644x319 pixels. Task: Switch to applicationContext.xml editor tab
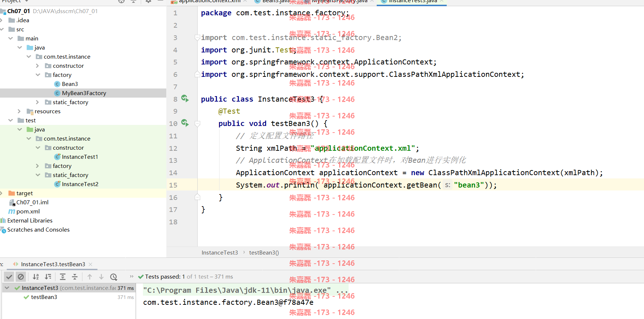pyautogui.click(x=209, y=1)
